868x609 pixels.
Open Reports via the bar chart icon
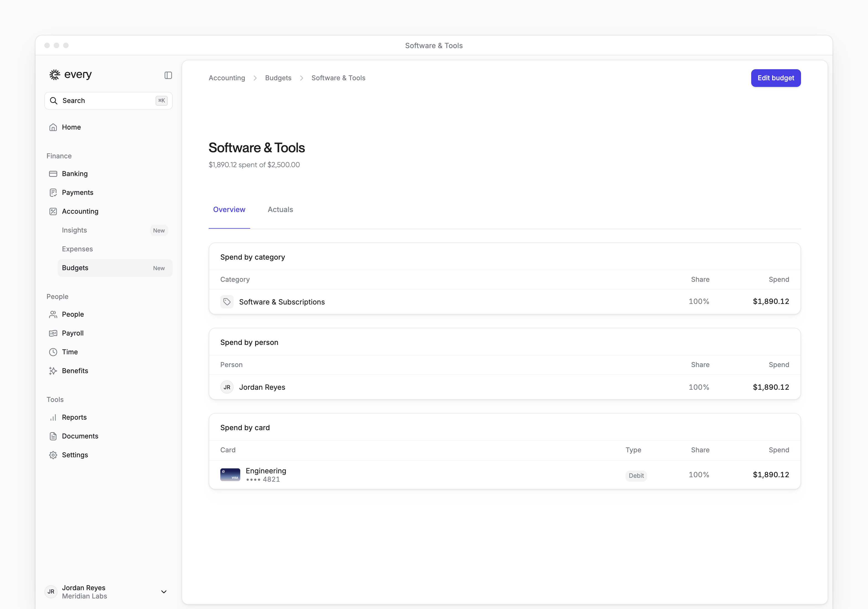click(53, 417)
